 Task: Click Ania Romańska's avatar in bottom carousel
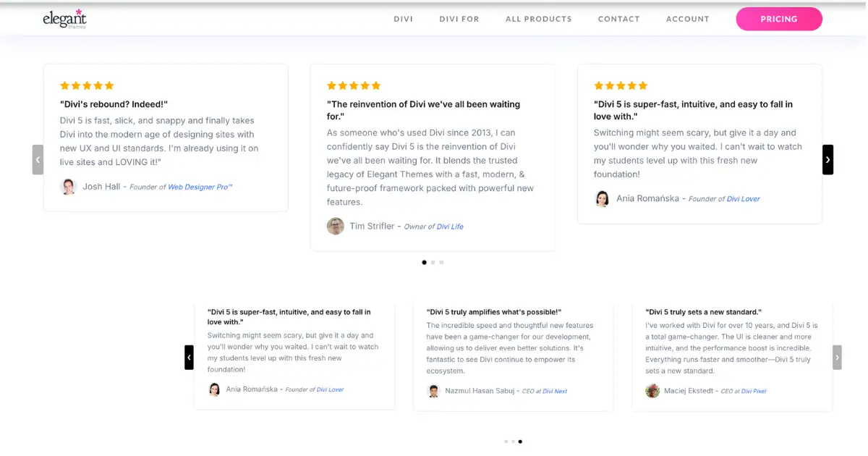[x=214, y=389]
